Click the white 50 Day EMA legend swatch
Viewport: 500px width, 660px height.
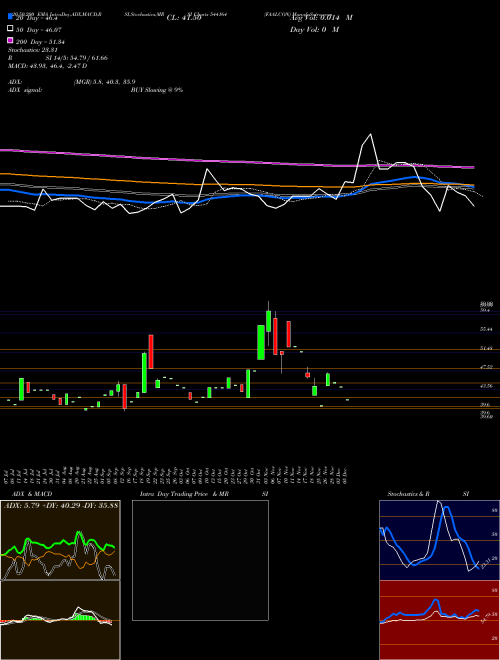[10, 29]
